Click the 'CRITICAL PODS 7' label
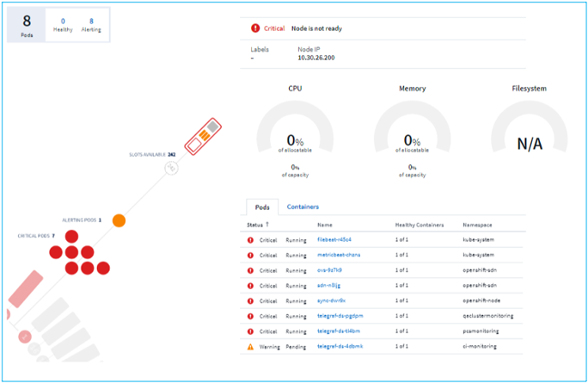This screenshot has height=383, width=588. click(36, 236)
